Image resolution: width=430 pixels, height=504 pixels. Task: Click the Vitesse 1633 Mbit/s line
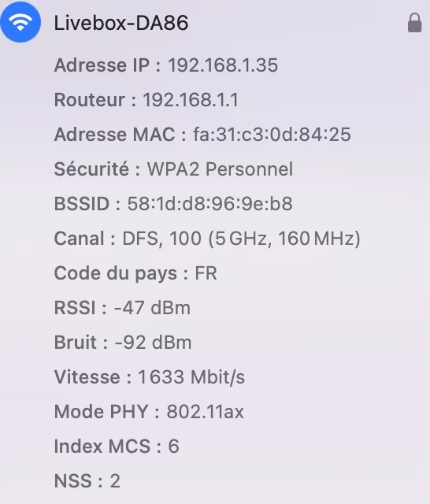150,377
